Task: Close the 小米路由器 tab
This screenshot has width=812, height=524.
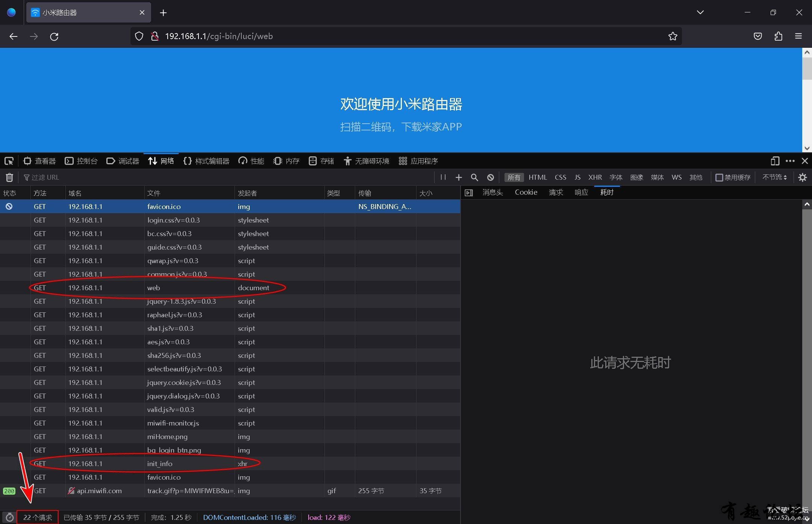Action: point(142,12)
